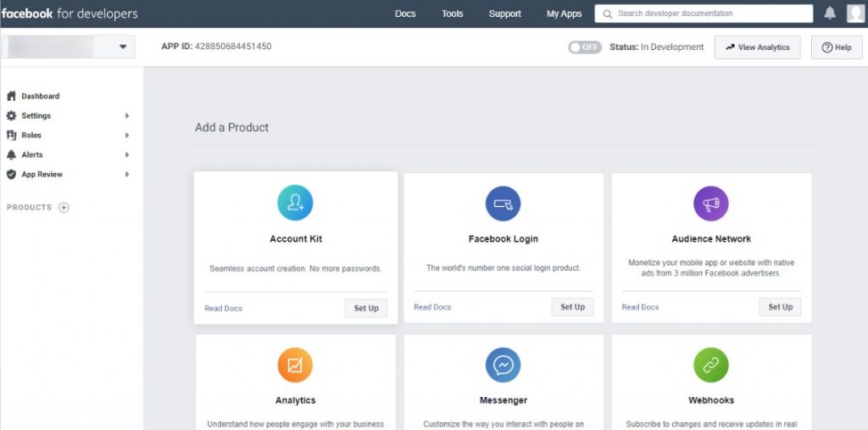Click the Facebook Login product icon

tap(504, 204)
